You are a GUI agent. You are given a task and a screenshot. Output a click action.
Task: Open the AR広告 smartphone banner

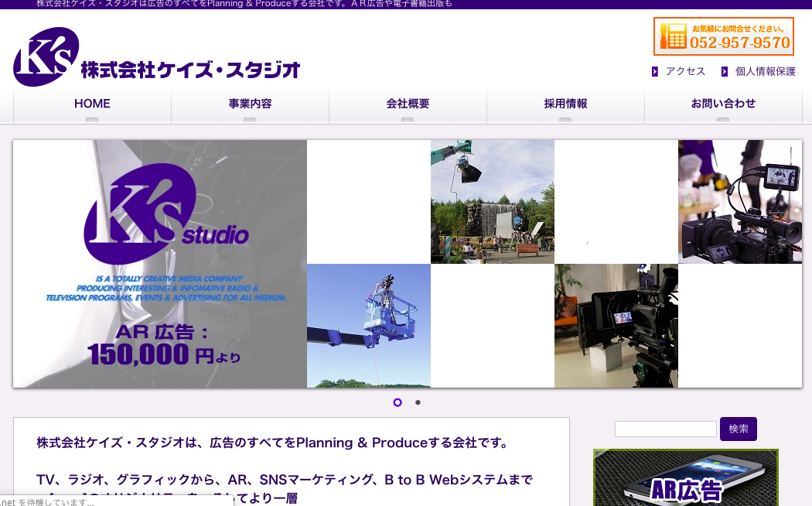coord(685,477)
